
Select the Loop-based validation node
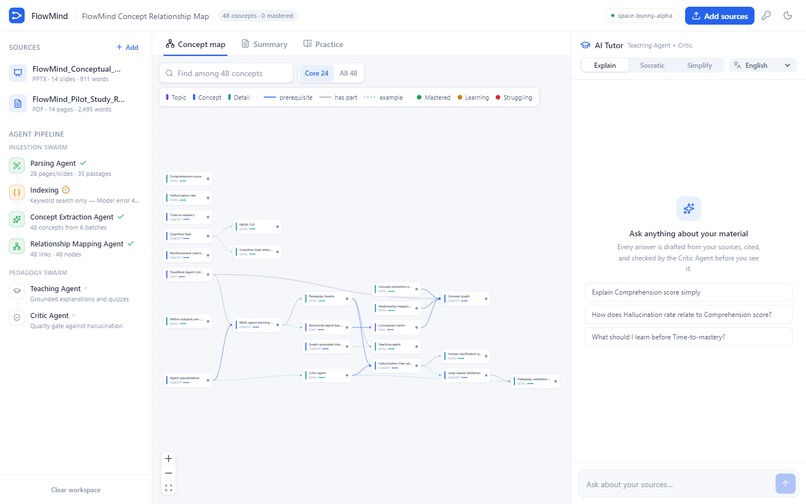coord(466,375)
